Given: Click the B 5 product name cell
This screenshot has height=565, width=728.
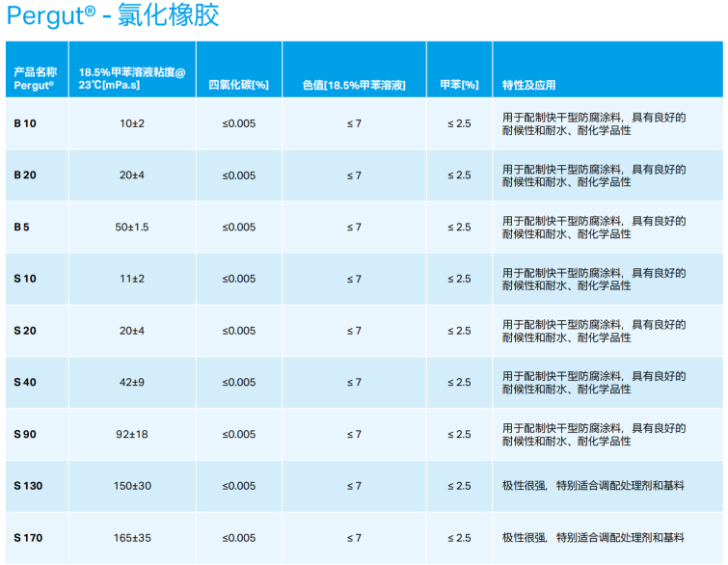Looking at the screenshot, I should 22,228.
